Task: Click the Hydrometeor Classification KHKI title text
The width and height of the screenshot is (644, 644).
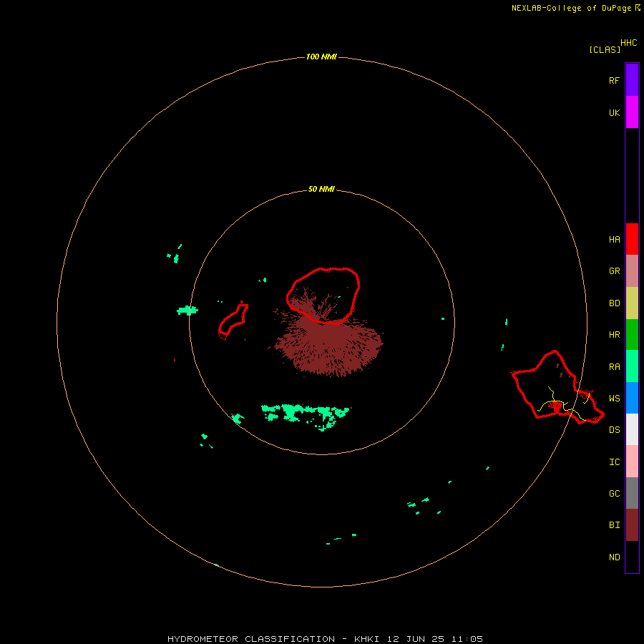Action: pos(325,639)
